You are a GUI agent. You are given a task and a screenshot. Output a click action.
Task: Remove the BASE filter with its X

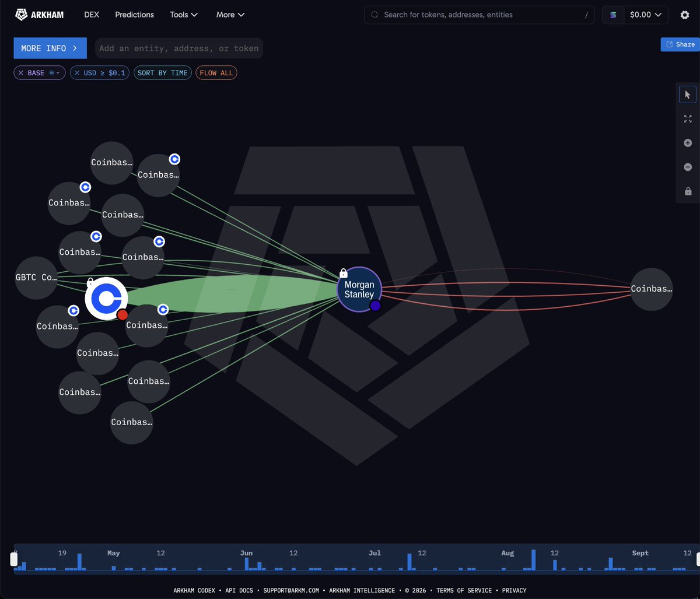click(21, 73)
